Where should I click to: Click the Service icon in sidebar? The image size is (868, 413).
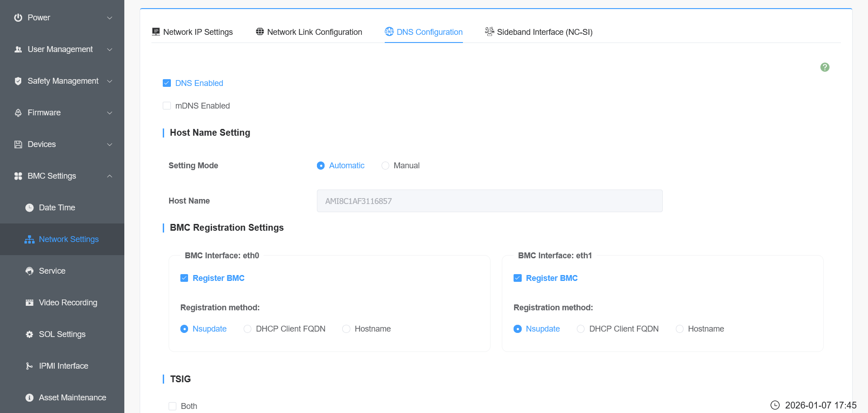click(x=29, y=271)
